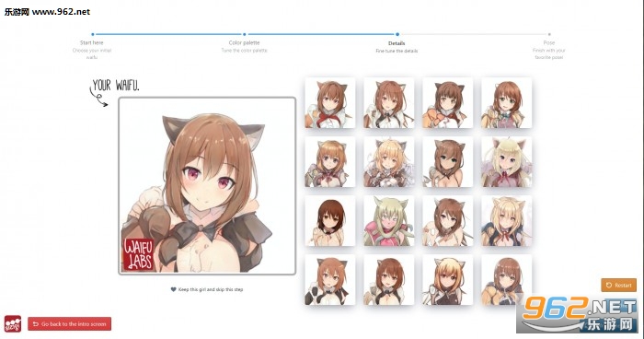Select the orange-haired variant with dark red bow
This screenshot has height=339, width=644.
click(329, 162)
